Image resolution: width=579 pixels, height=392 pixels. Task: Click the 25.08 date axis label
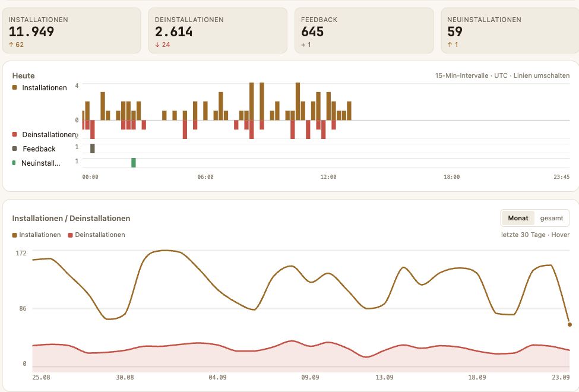42,377
